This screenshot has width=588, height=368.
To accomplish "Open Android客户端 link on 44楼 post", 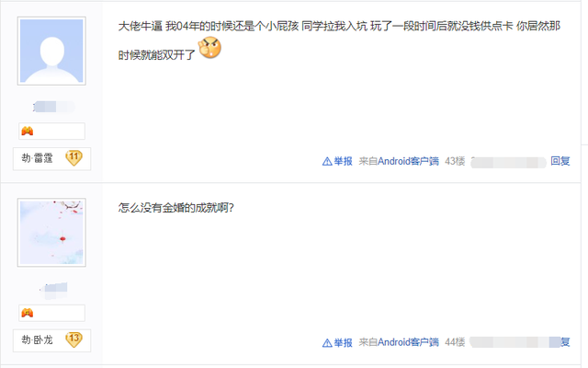I will pyautogui.click(x=408, y=342).
